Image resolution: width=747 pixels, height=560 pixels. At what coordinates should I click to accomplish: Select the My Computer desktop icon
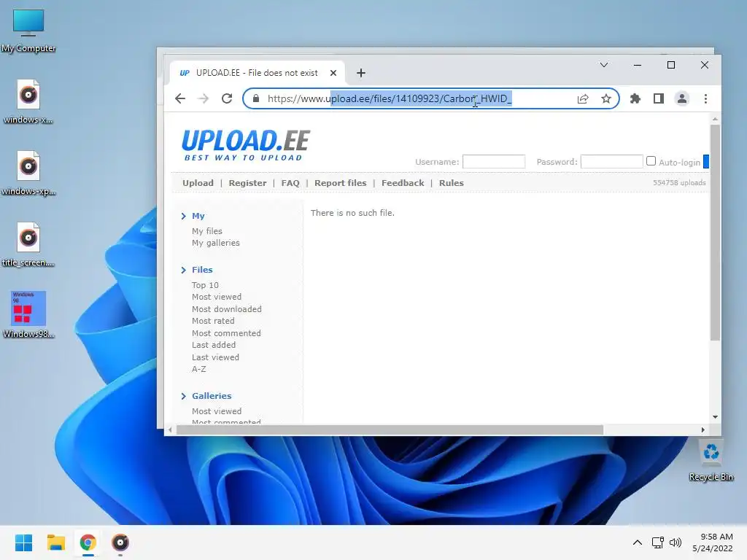click(28, 30)
